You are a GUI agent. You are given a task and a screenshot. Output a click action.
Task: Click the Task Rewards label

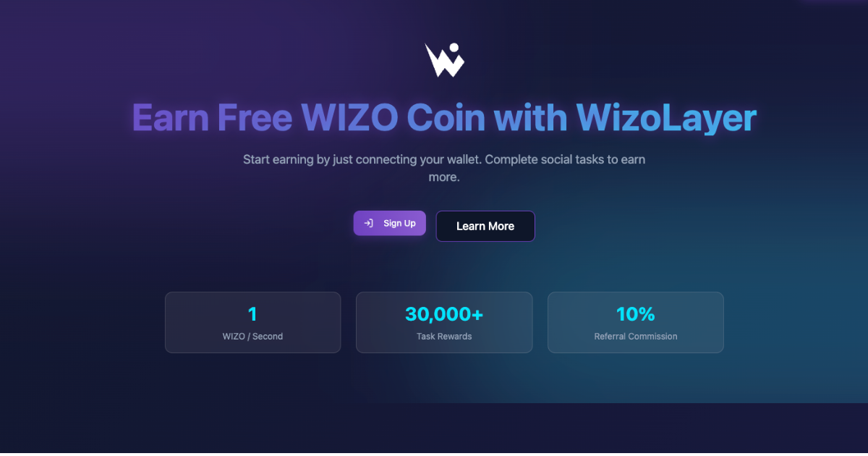(x=444, y=337)
